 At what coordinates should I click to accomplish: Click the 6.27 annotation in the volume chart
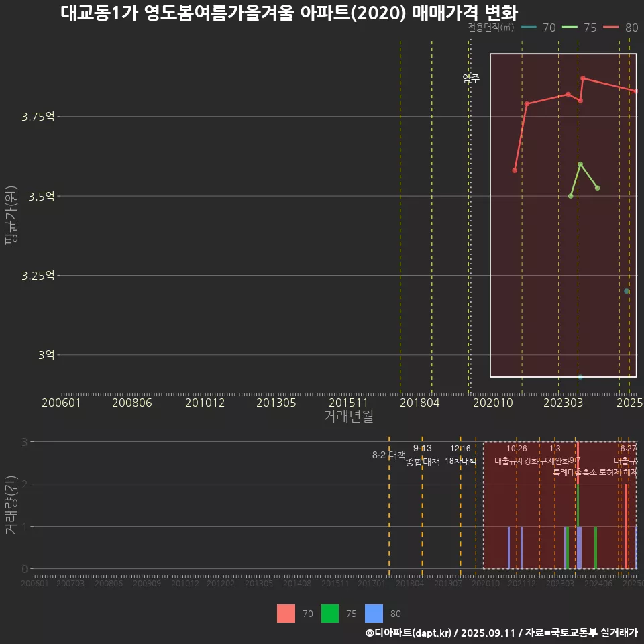pyautogui.click(x=628, y=449)
